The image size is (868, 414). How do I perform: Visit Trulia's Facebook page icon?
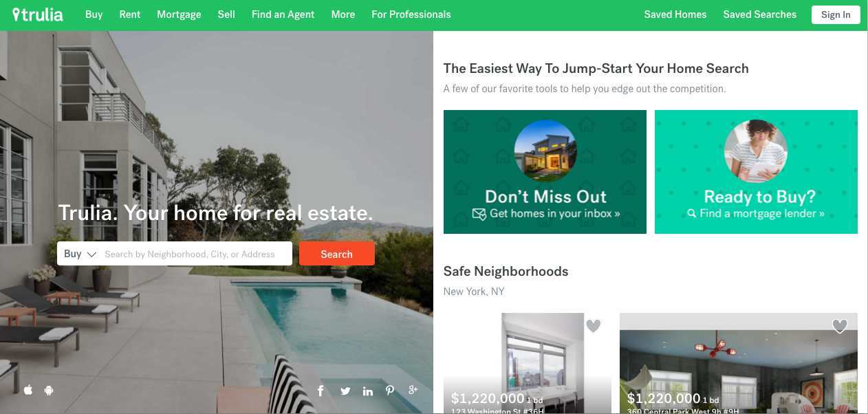coord(321,391)
